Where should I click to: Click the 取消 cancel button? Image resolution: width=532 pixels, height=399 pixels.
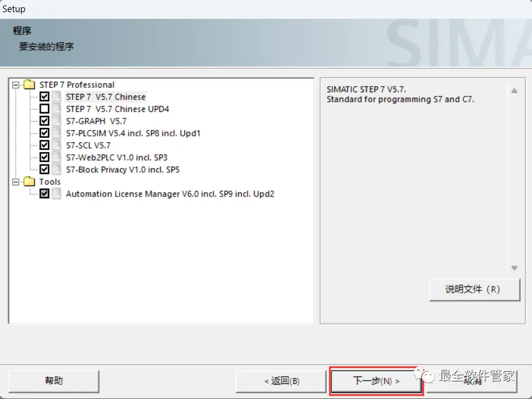tap(472, 381)
